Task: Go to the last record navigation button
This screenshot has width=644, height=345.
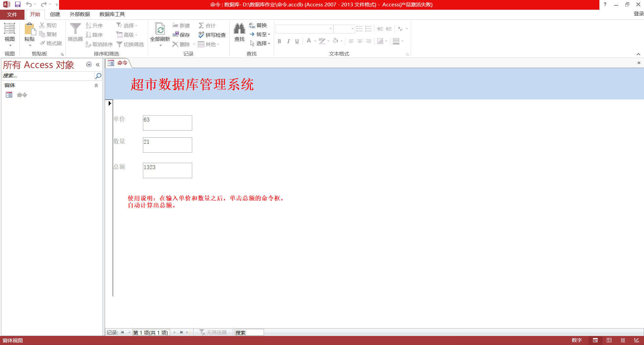Action: [x=181, y=332]
